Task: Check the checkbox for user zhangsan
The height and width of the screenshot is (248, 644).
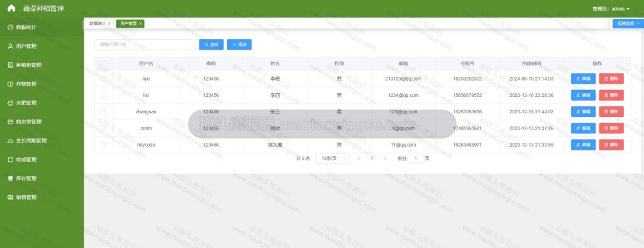Action: (103, 111)
